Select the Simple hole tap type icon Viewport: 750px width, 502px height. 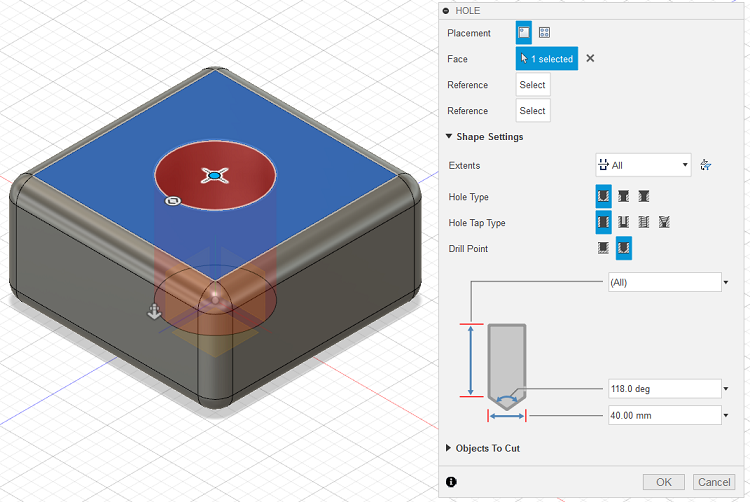click(x=603, y=222)
